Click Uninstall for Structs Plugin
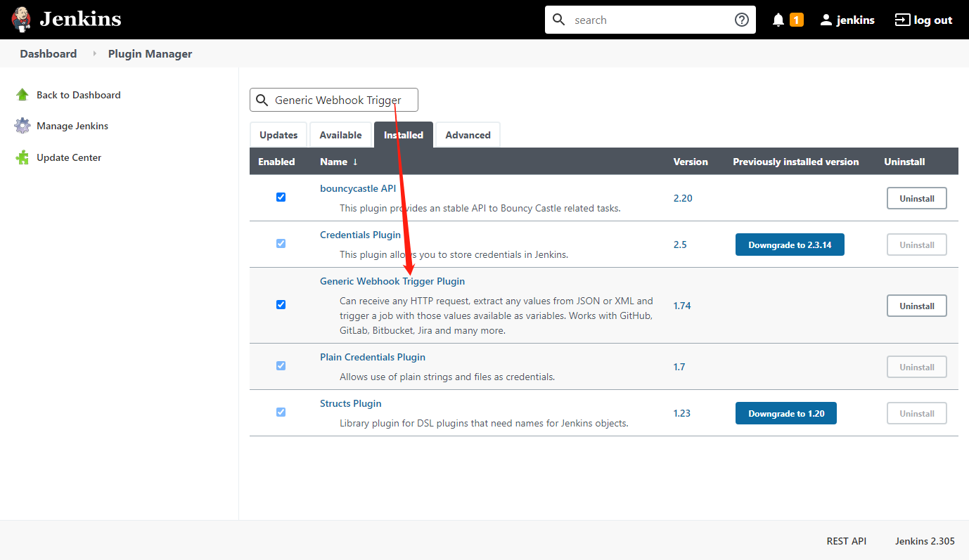 pyautogui.click(x=917, y=413)
